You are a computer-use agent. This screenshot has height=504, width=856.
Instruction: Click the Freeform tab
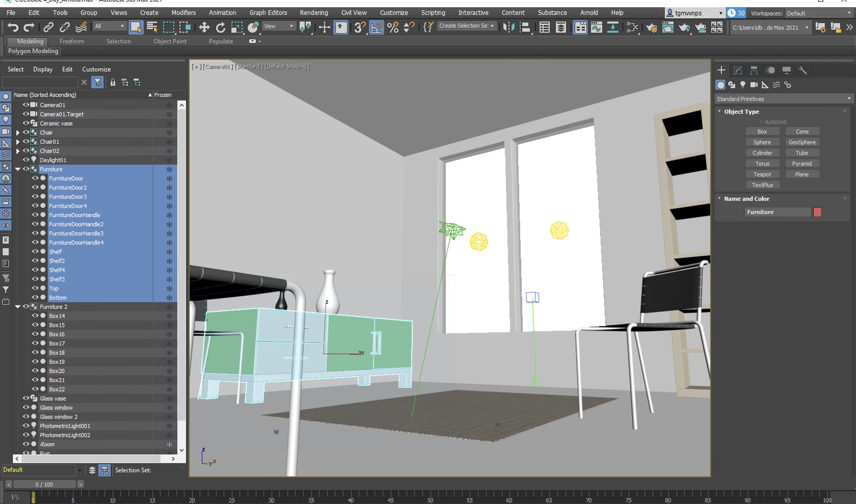pos(71,41)
